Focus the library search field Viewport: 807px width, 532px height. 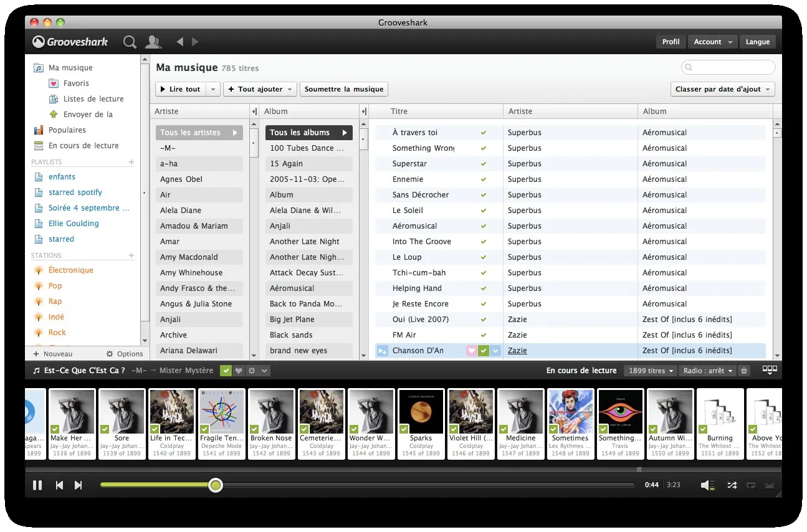[x=728, y=67]
